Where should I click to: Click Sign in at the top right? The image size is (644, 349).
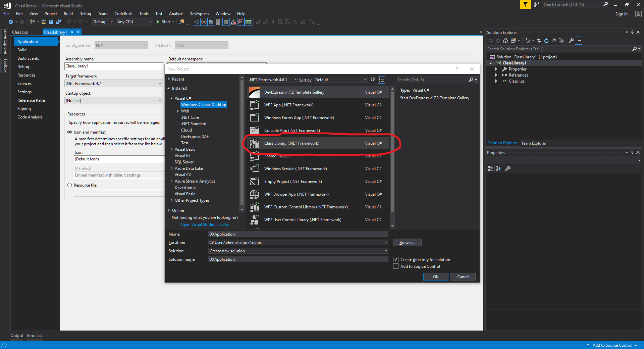[x=621, y=14]
